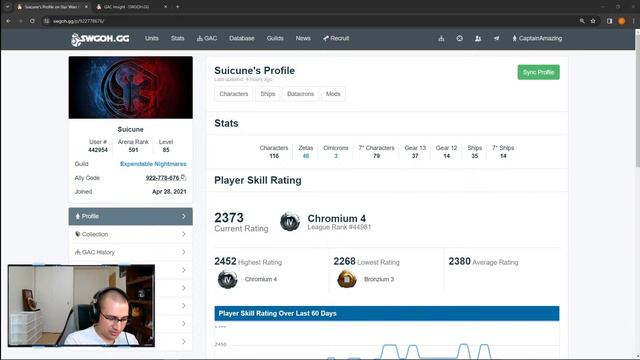640x360 pixels.
Task: Bookmark this page with the star icon
Action: coord(593,21)
